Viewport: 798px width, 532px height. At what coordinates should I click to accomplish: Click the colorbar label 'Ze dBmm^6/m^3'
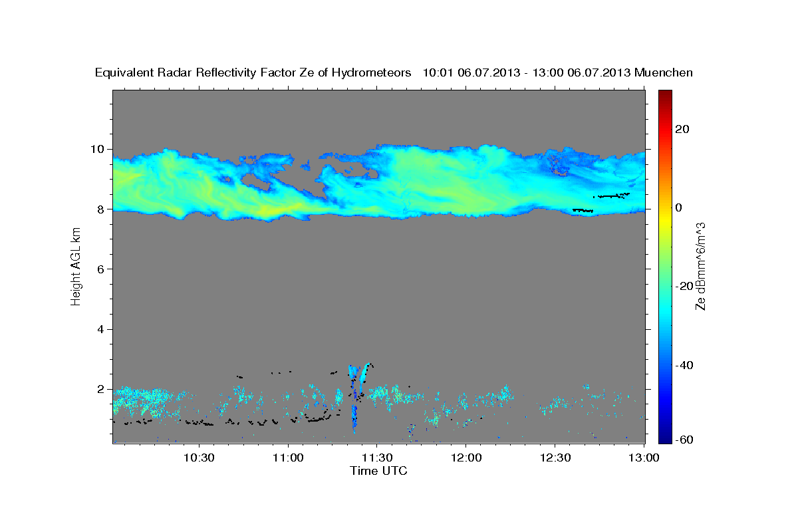pyautogui.click(x=700, y=267)
